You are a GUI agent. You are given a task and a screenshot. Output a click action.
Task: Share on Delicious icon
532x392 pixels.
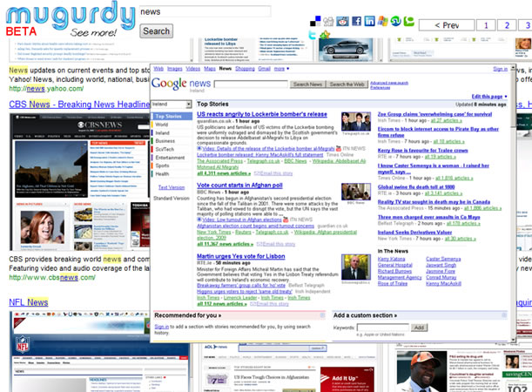click(x=315, y=21)
